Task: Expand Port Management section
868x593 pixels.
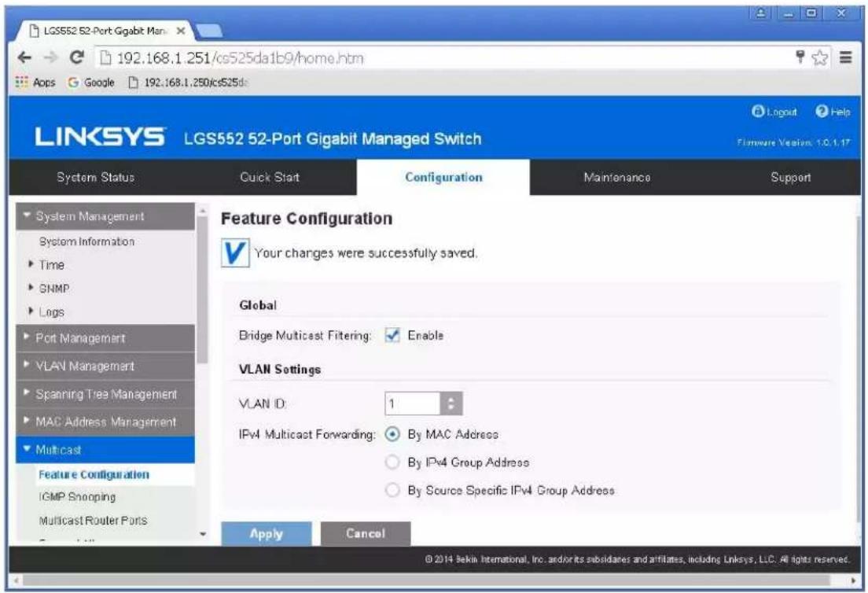Action: tap(105, 337)
